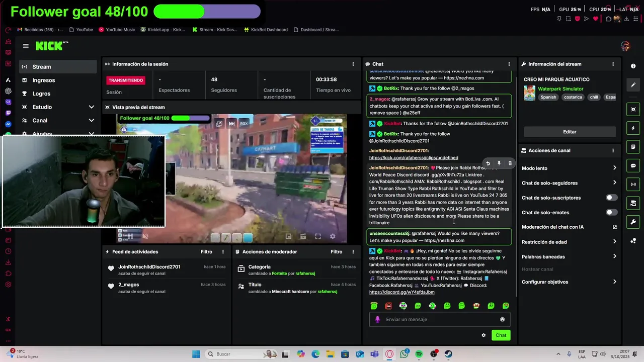Viewport: 644px width, 362px height.
Task: Select Logros in sidebar menu
Action: tap(58, 94)
